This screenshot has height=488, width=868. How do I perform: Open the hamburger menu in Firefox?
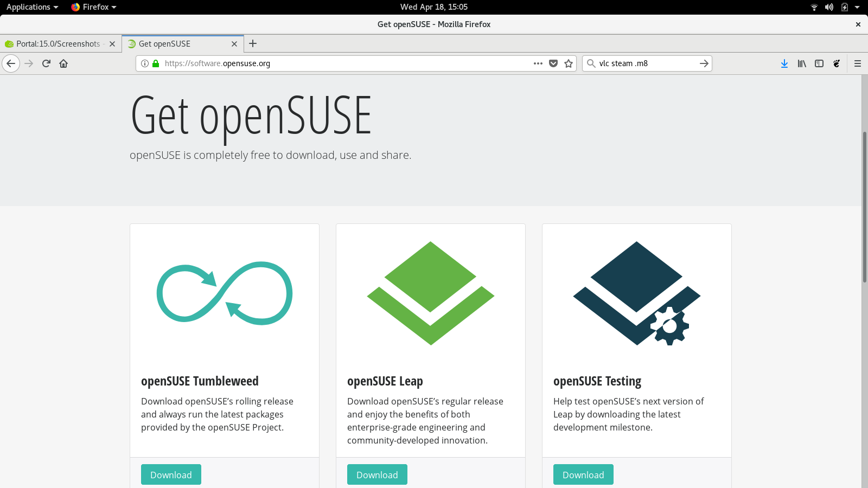[857, 63]
